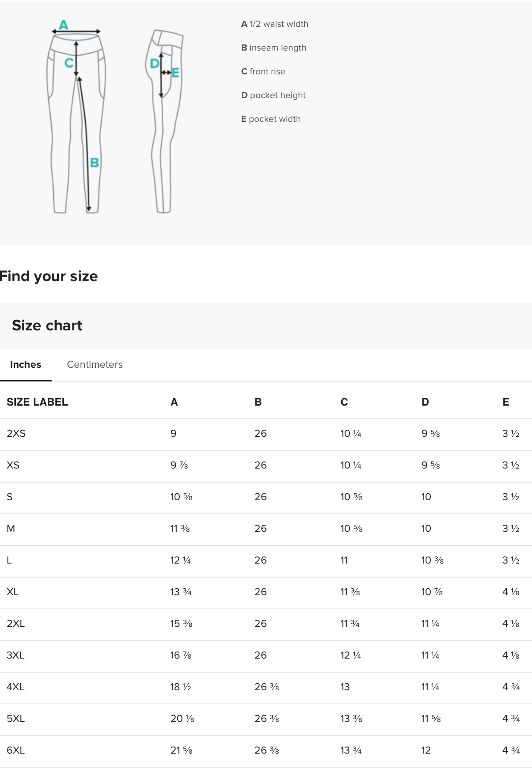The width and height of the screenshot is (532, 769).
Task: Click the XL size label
Action: [13, 592]
